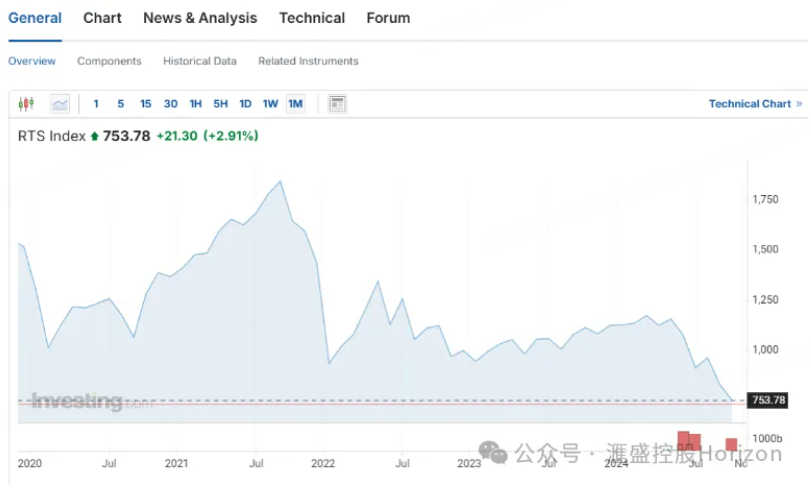Go to News & Analysis tab
The width and height of the screenshot is (811, 493).
[x=200, y=18]
